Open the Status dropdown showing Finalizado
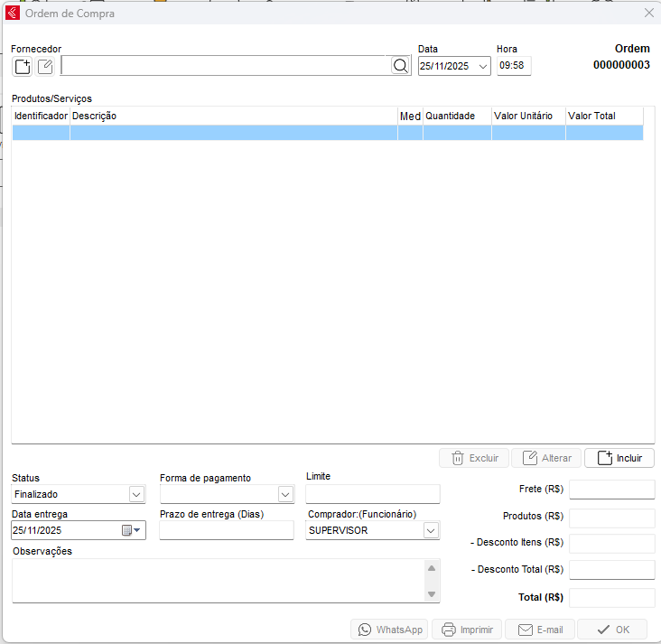 tap(136, 494)
